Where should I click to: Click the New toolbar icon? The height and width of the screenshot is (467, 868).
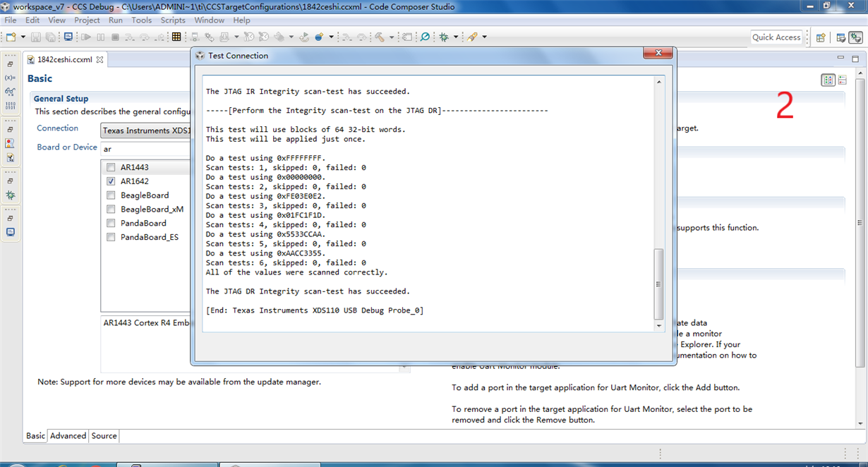click(11, 37)
